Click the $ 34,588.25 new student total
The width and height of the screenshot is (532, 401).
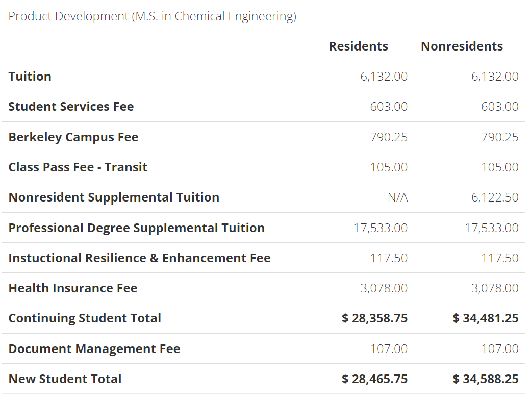tap(486, 379)
